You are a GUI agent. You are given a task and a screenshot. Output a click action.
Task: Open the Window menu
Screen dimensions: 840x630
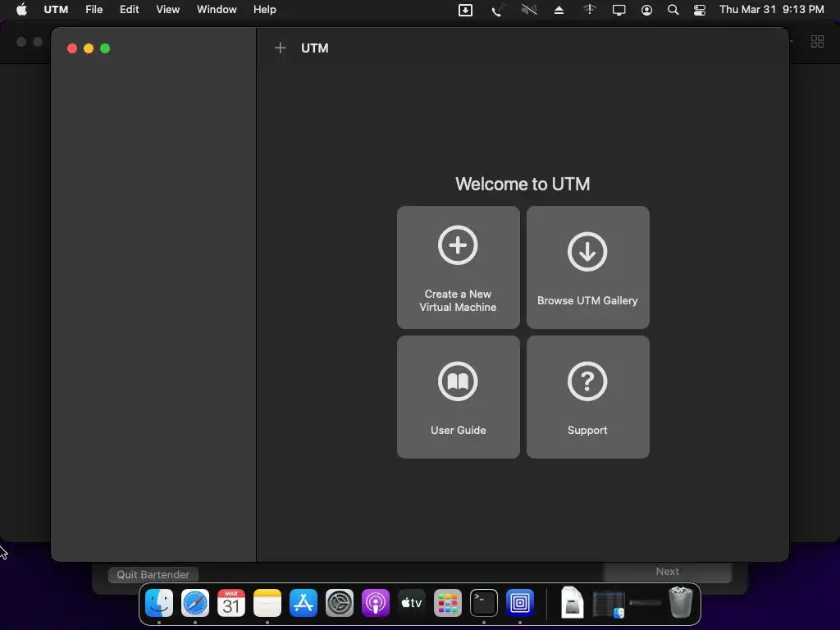(x=217, y=10)
